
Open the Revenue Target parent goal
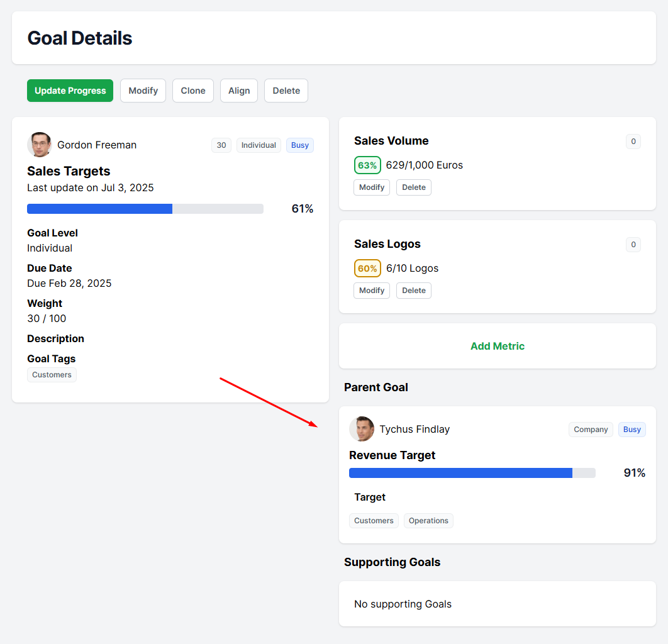(392, 455)
